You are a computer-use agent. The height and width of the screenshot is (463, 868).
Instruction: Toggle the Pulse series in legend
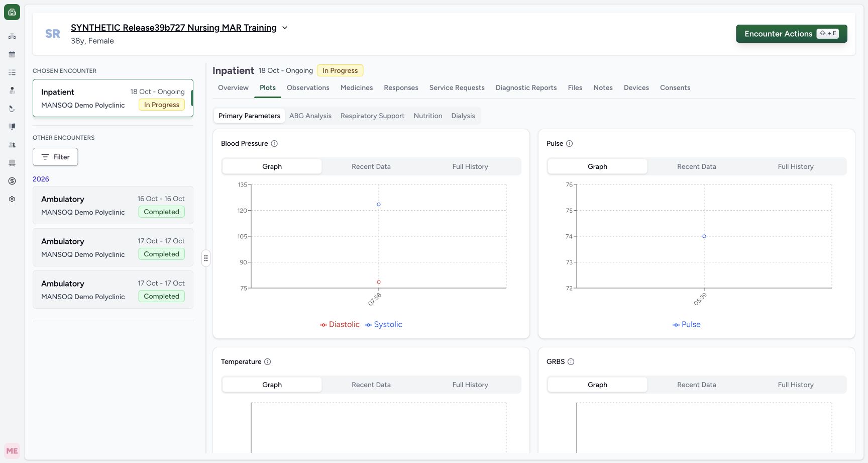687,325
